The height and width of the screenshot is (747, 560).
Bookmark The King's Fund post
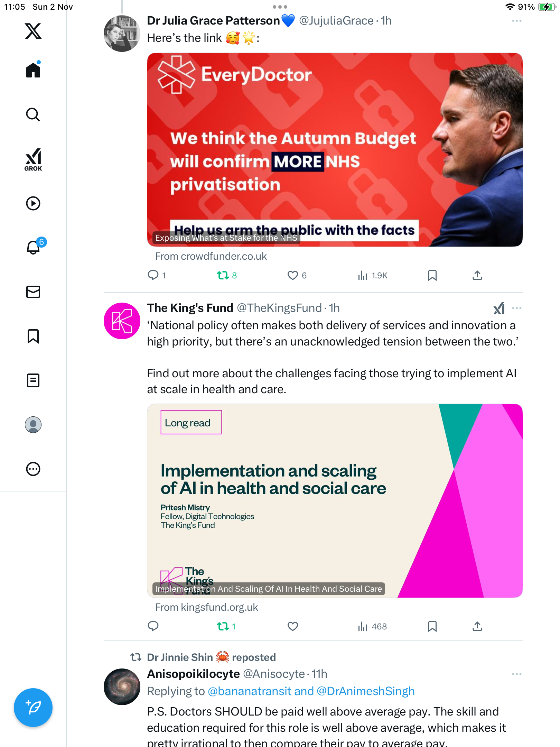[432, 626]
